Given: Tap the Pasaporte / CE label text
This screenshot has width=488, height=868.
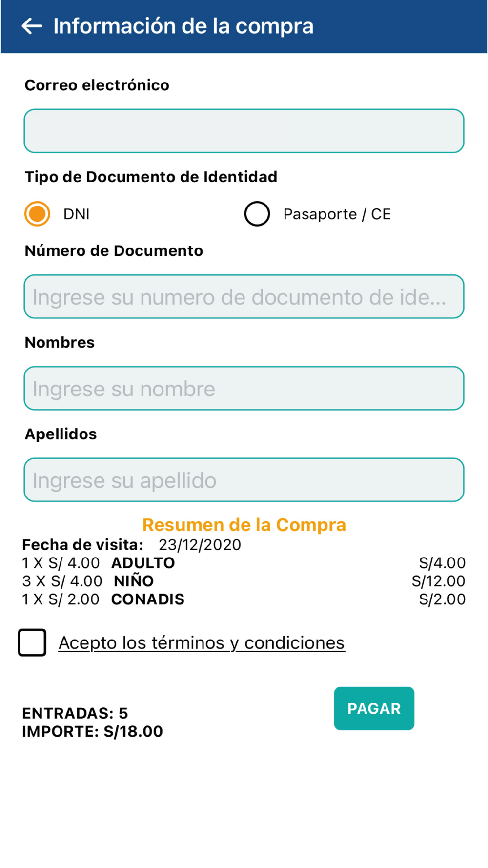Looking at the screenshot, I should 337,214.
